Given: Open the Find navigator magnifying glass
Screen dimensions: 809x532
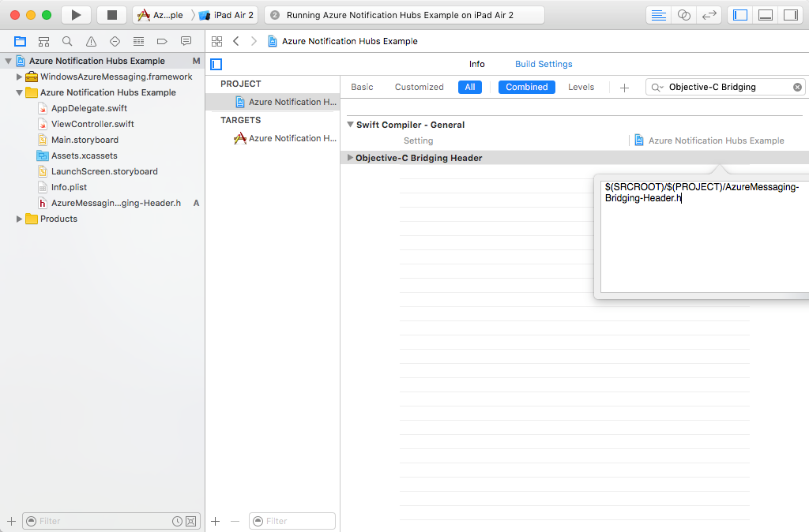Looking at the screenshot, I should [67, 41].
